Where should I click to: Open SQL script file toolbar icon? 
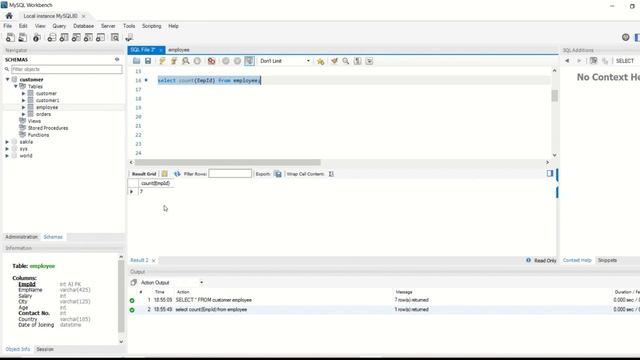pos(22,38)
